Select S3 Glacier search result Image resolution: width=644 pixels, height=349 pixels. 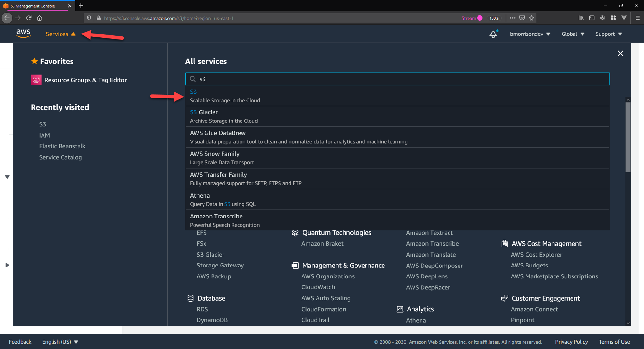pos(397,116)
